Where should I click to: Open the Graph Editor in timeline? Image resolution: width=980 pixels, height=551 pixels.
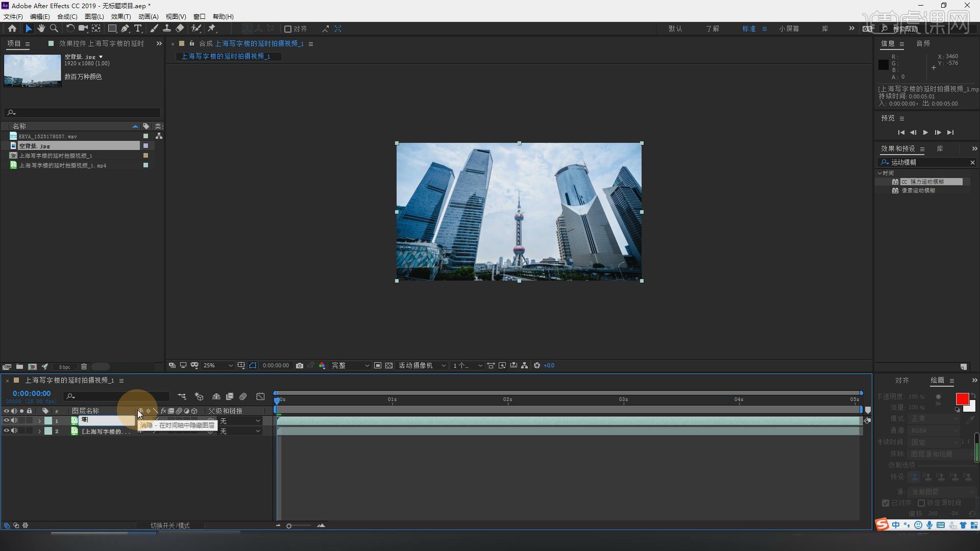click(260, 396)
